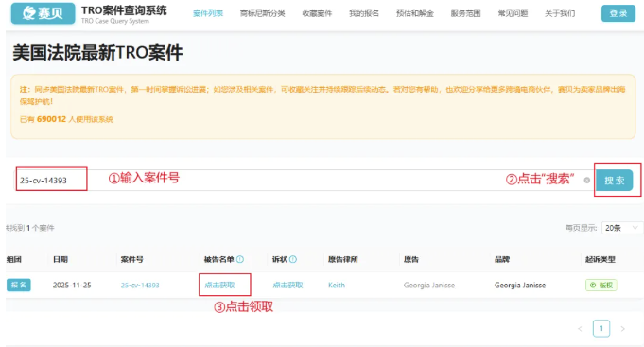Open case number link 25-cv-14393
The image size is (644, 347).
(x=140, y=285)
